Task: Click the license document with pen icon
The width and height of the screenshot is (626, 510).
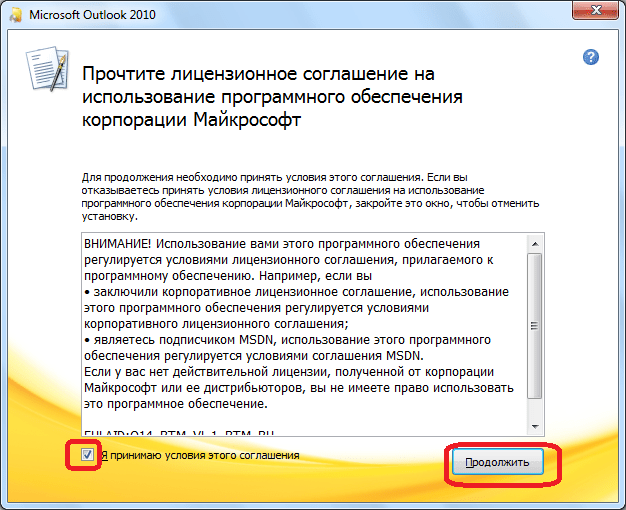Action: tap(48, 69)
